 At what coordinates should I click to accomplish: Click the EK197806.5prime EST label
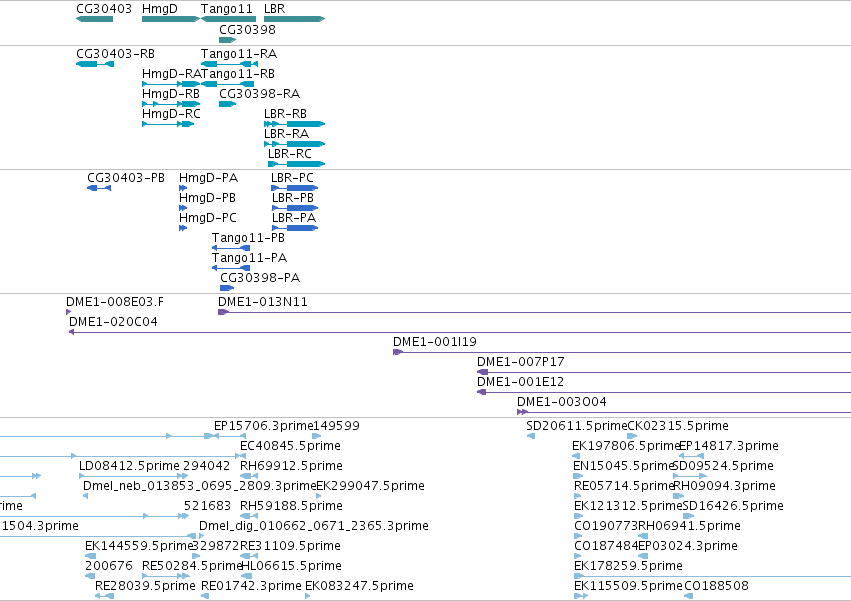[x=626, y=446]
